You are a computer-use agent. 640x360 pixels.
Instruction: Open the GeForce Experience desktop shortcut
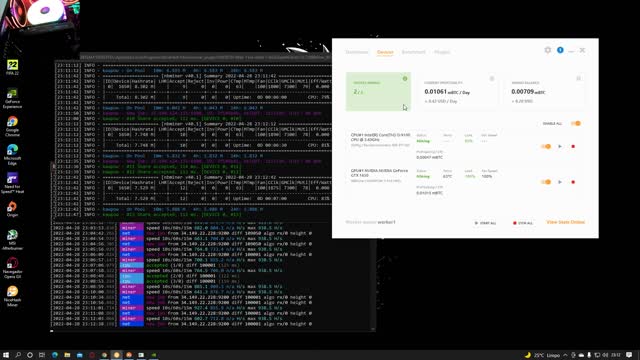(x=12, y=98)
